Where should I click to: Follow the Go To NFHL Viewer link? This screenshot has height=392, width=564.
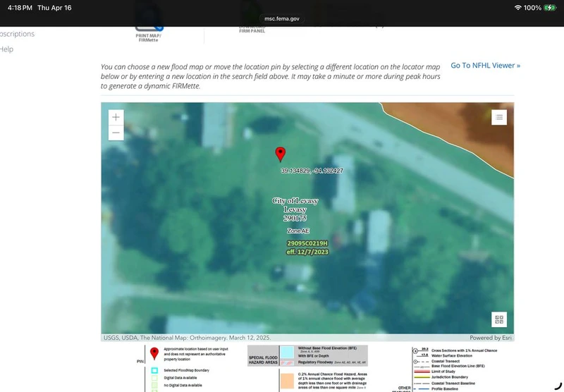pos(485,66)
